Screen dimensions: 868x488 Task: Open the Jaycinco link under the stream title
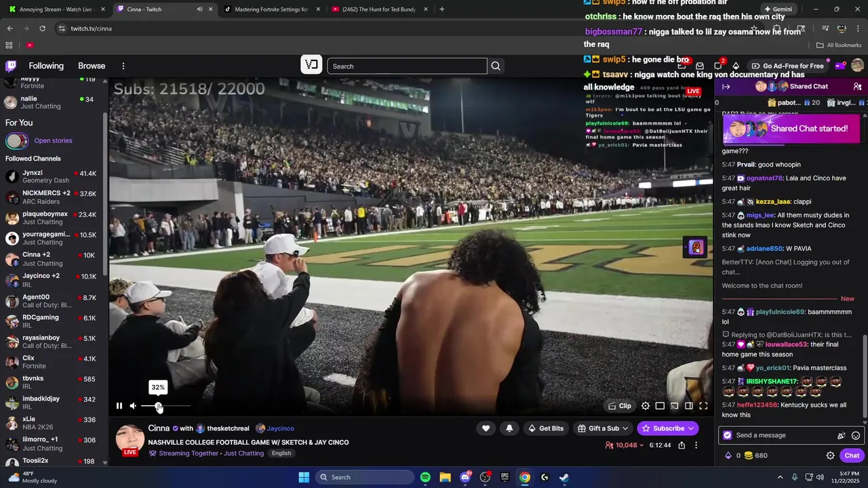pyautogui.click(x=280, y=428)
